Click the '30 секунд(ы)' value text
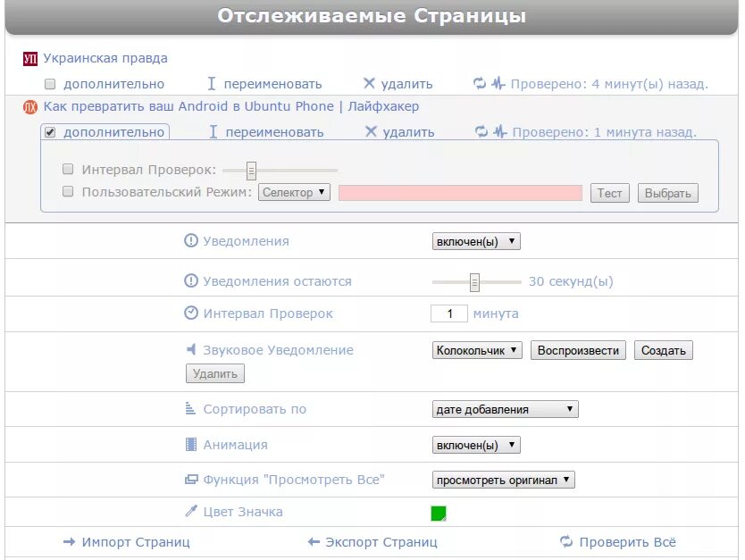The width and height of the screenshot is (745, 560). (571, 281)
